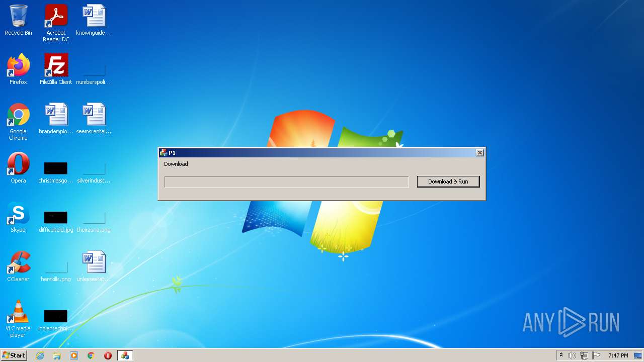
Task: Open the Recycle Bin icon
Action: [x=18, y=20]
